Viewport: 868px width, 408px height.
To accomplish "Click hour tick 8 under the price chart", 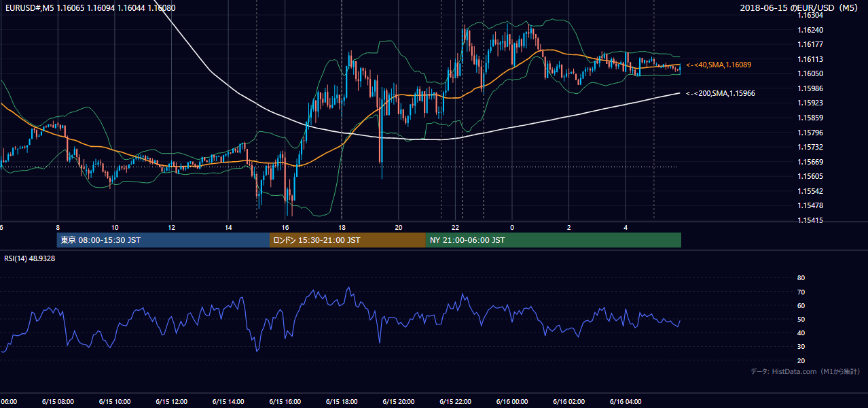I will [x=58, y=228].
